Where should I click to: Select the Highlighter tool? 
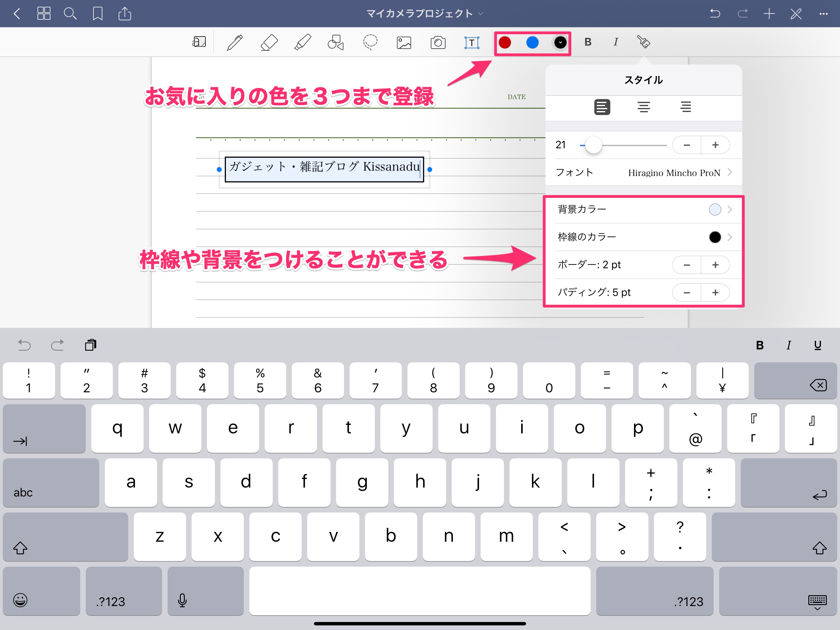[303, 42]
